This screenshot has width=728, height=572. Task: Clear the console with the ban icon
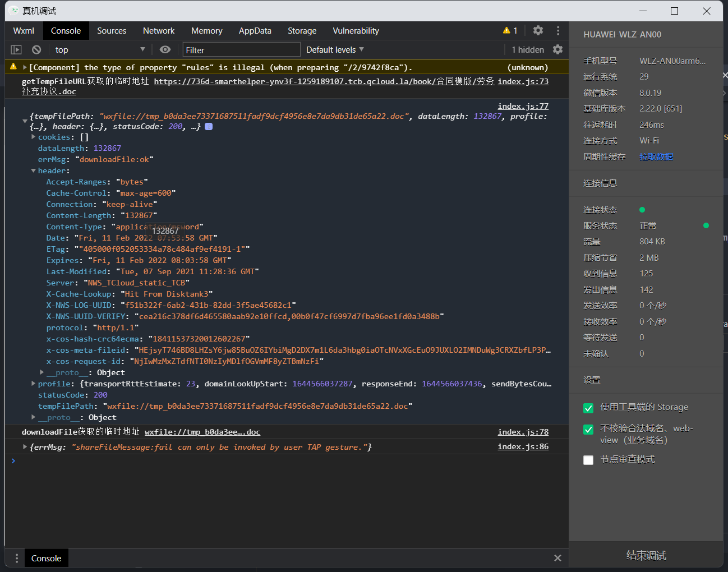click(36, 49)
